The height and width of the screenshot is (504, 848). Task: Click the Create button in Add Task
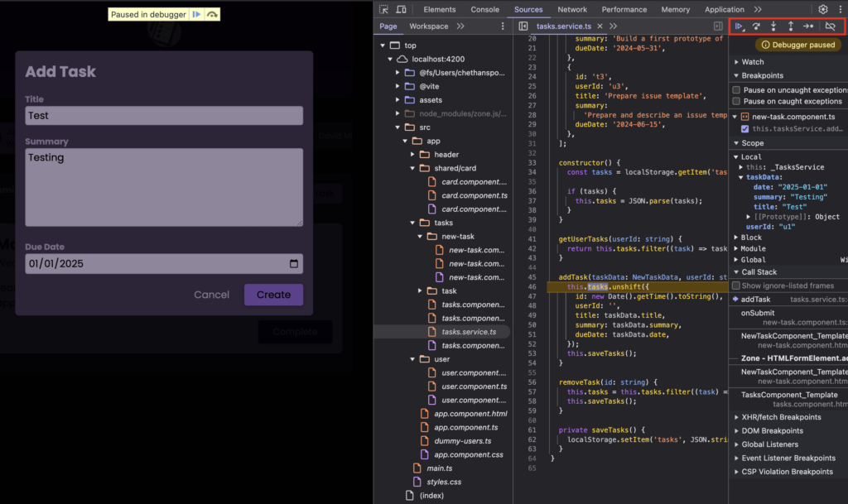coord(273,295)
